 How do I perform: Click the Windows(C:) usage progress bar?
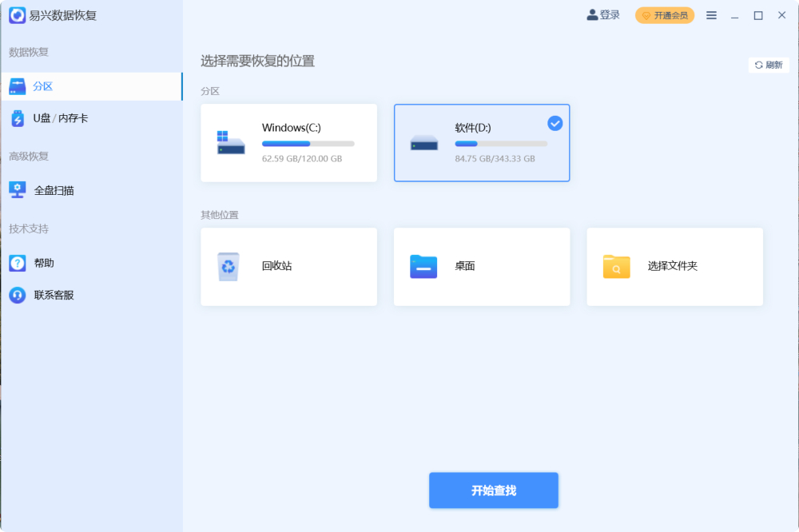307,144
